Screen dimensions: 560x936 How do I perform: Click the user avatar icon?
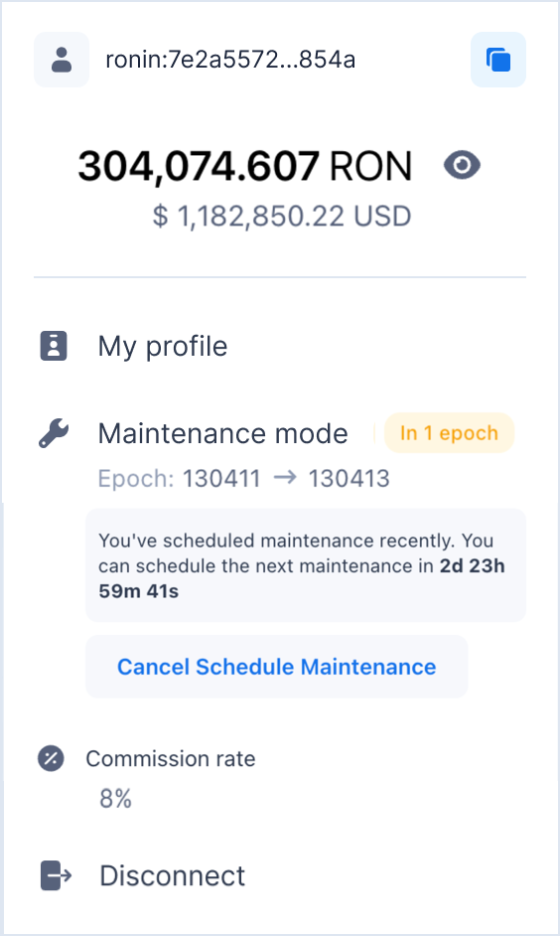click(x=62, y=60)
